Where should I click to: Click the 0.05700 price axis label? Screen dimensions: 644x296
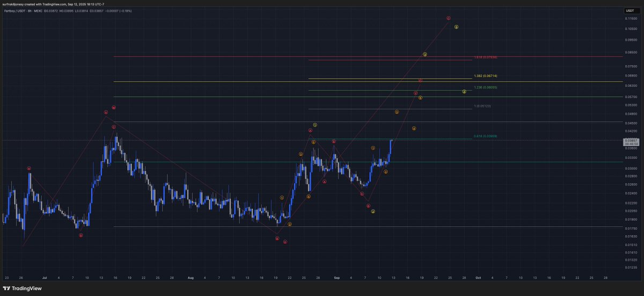[x=630, y=97]
